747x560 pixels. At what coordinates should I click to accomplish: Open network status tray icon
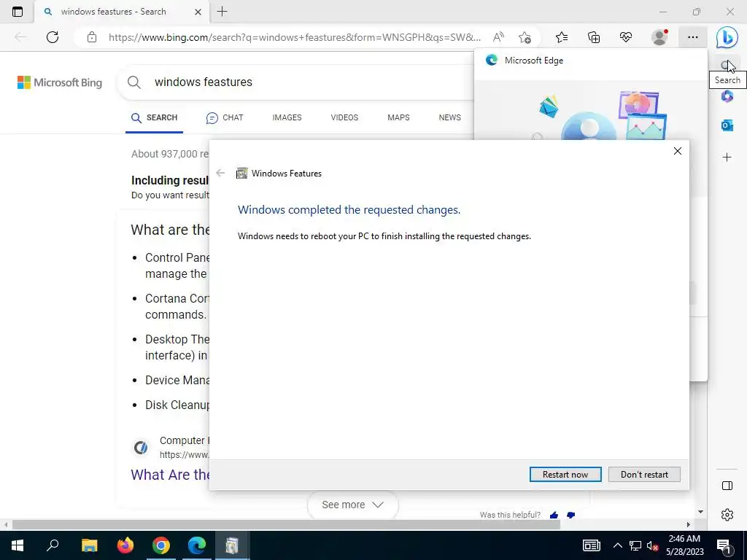pos(635,545)
